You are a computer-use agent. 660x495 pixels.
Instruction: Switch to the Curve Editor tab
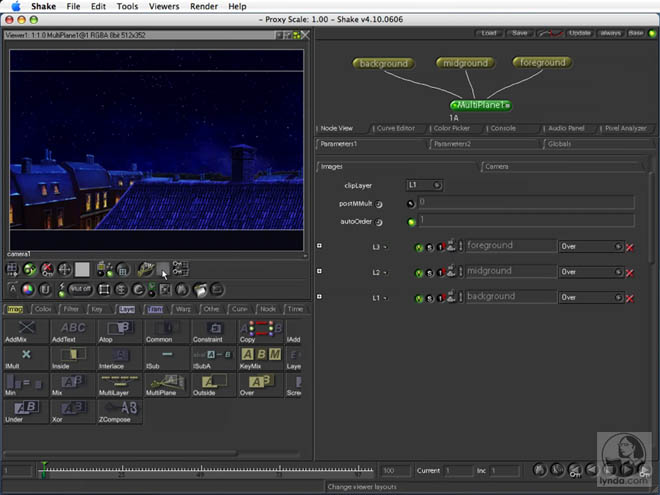pyautogui.click(x=396, y=128)
